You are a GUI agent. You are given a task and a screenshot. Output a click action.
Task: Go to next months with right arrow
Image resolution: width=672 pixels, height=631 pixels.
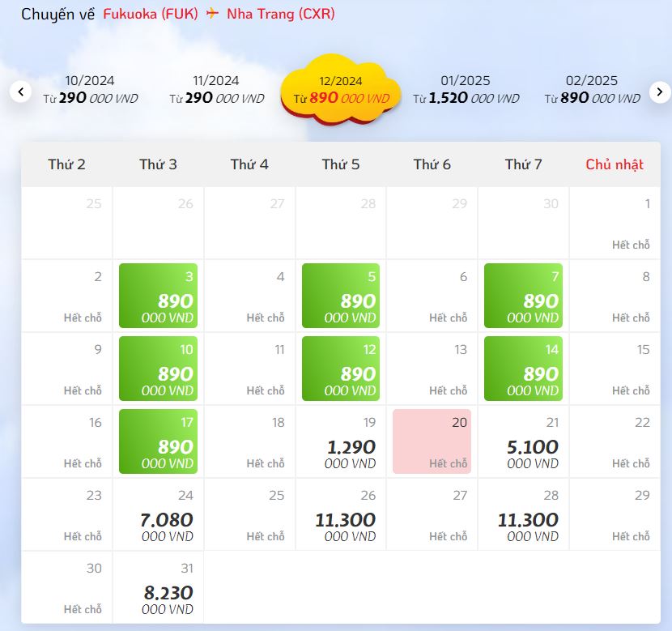point(660,92)
